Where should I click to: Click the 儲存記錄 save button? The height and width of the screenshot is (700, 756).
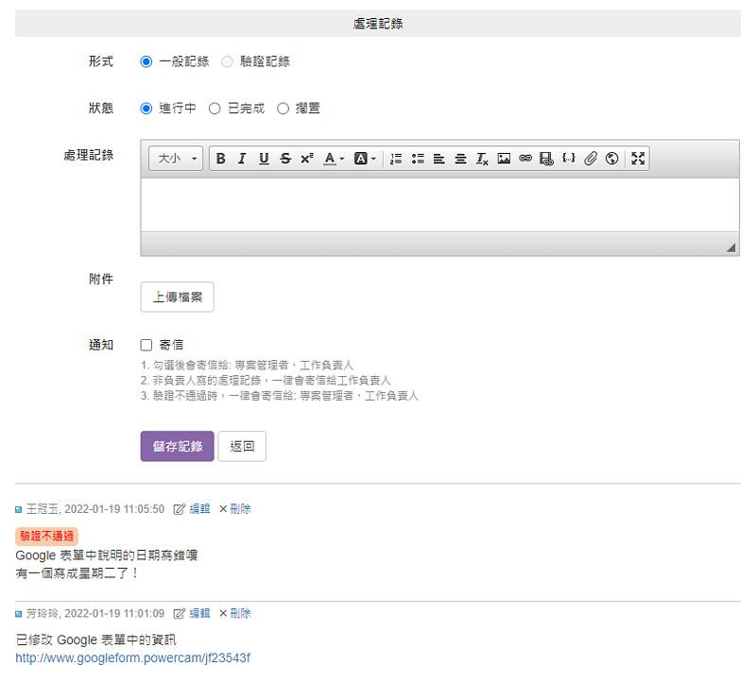pos(177,446)
